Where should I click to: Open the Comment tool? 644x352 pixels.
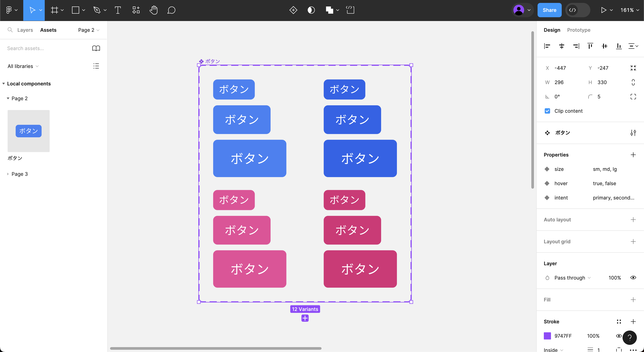click(x=171, y=10)
